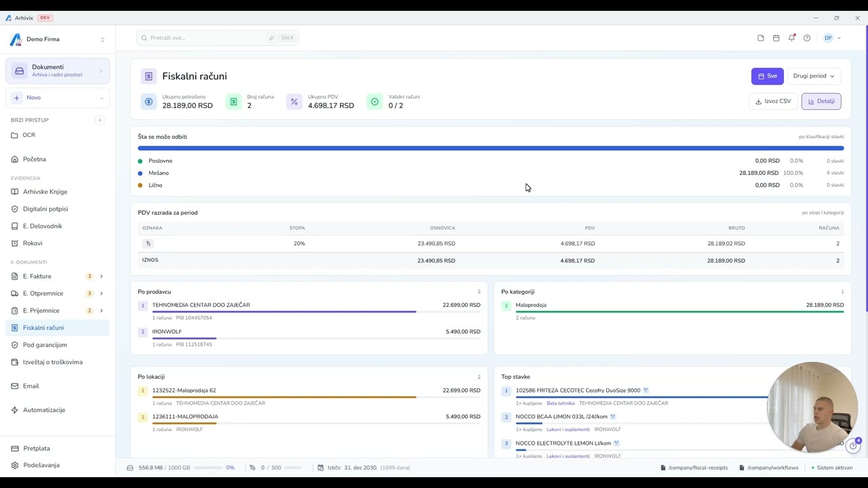The image size is (868, 488).
Task: Click the storage usage icon in status bar
Action: [130, 468]
